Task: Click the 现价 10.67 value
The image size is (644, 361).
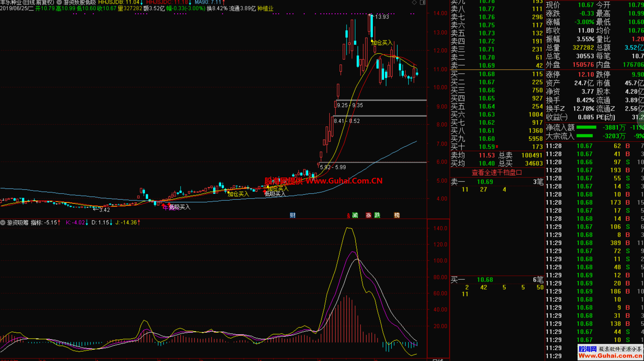Action: [x=586, y=5]
